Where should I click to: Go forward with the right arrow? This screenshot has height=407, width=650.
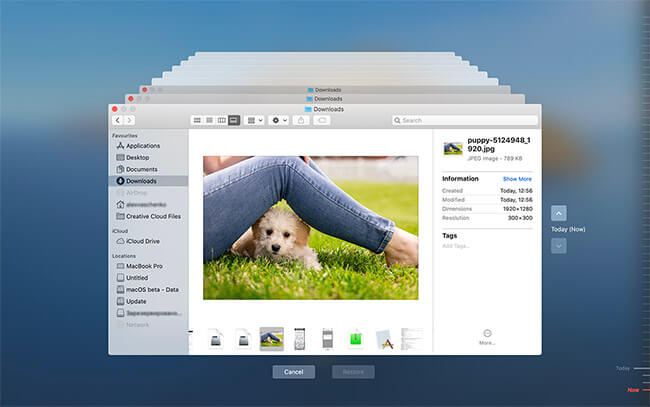(x=129, y=120)
